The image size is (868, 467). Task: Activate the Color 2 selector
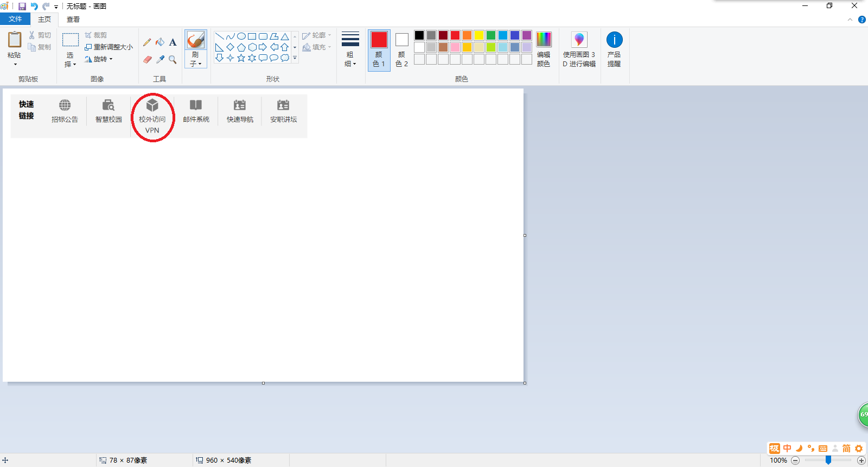tap(401, 49)
